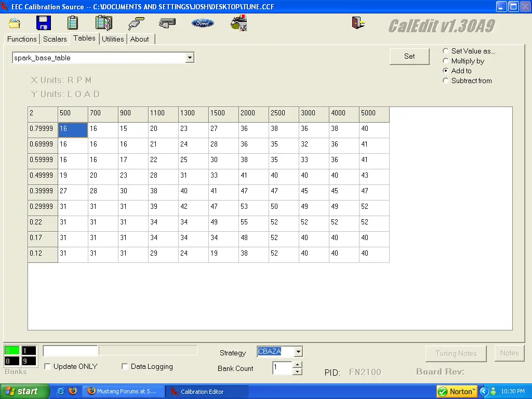Click the open file folder icon
The image size is (532, 399).
tap(15, 23)
